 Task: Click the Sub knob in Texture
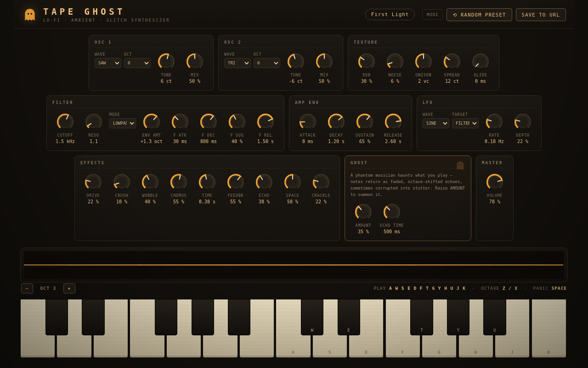pyautogui.click(x=367, y=62)
